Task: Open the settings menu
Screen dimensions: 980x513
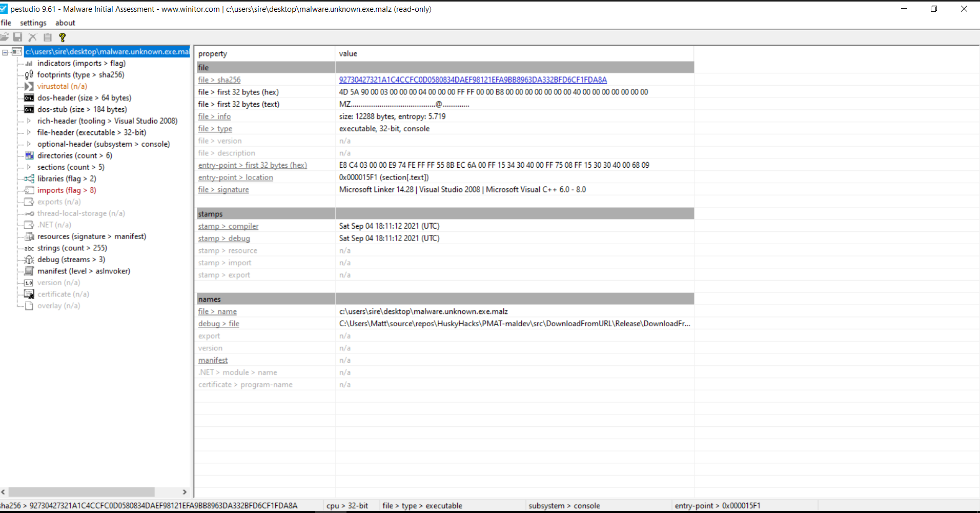Action: tap(33, 23)
